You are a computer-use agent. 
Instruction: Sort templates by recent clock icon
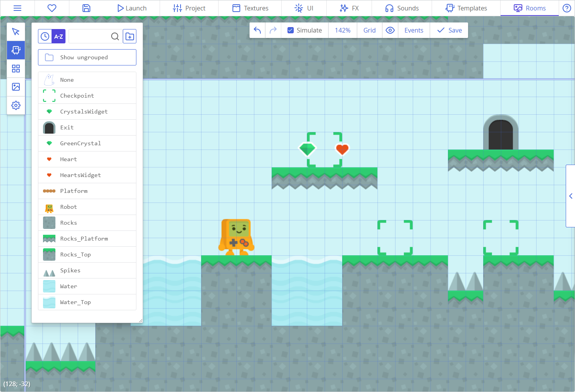[45, 36]
